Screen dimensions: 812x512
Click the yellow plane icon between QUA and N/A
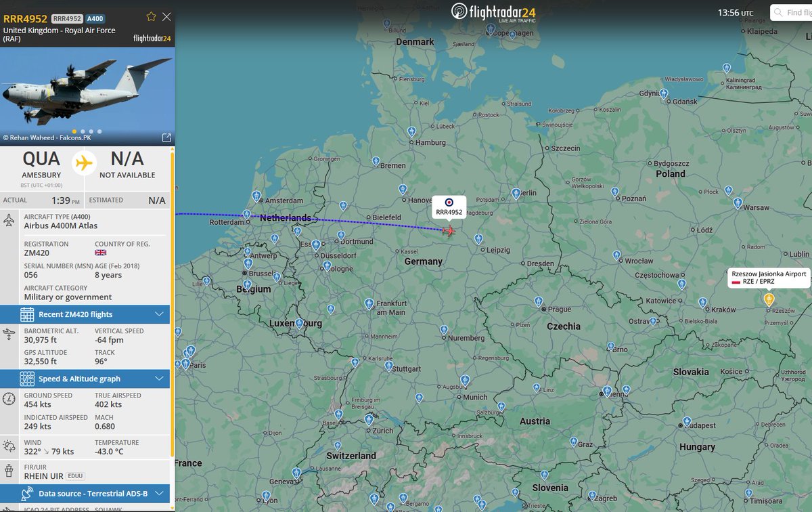(84, 163)
